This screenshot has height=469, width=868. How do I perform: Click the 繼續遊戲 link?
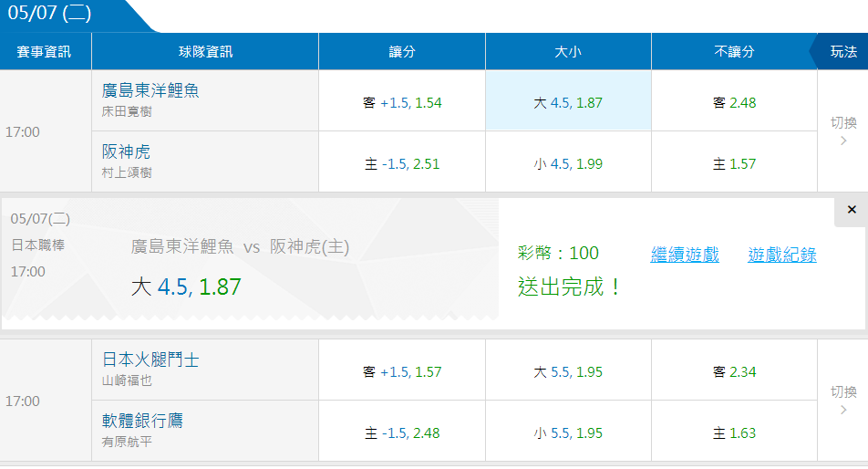685,255
